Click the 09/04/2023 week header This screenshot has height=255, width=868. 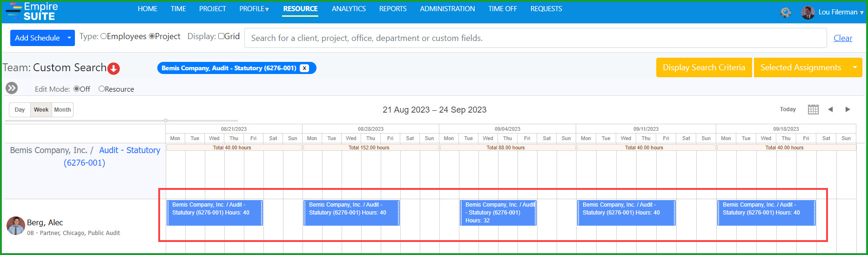(507, 129)
